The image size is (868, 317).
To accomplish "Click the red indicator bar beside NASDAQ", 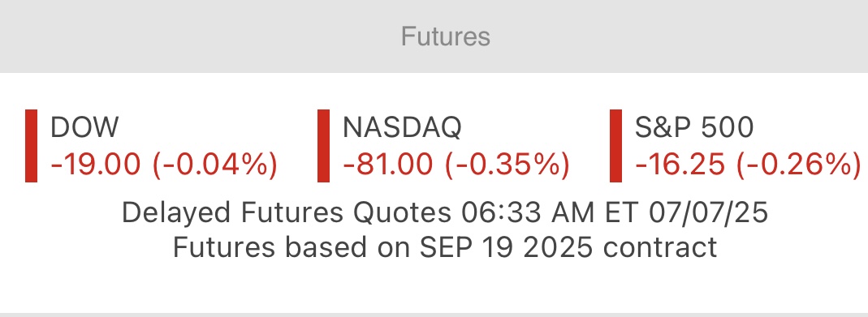I will (323, 146).
